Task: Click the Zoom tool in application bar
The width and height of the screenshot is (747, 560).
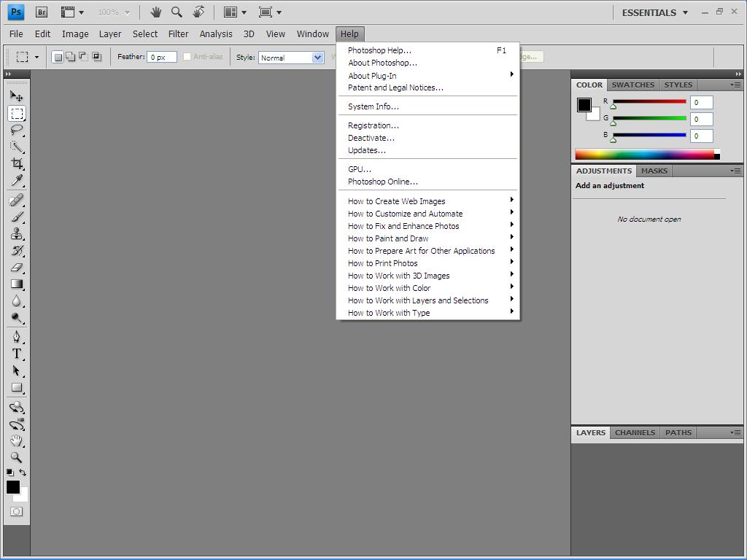Action: [177, 12]
